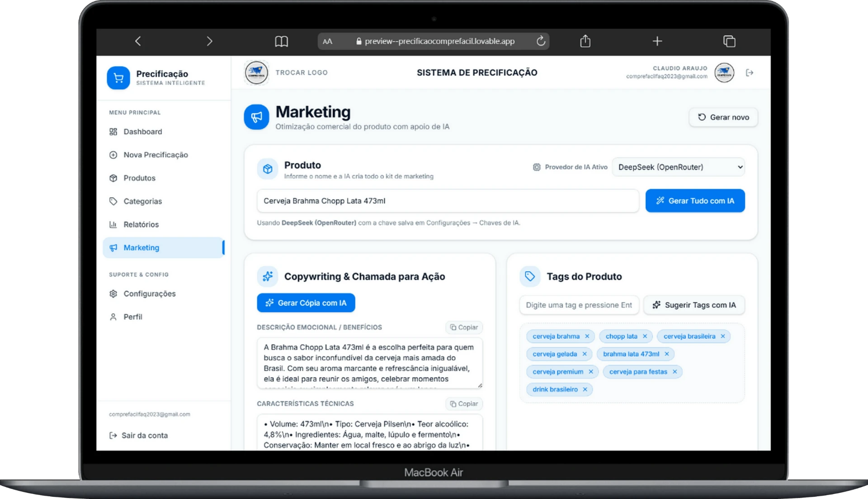Viewport: 868px width, 499px height.
Task: Click the Configurações gear sidebar icon
Action: (x=113, y=294)
